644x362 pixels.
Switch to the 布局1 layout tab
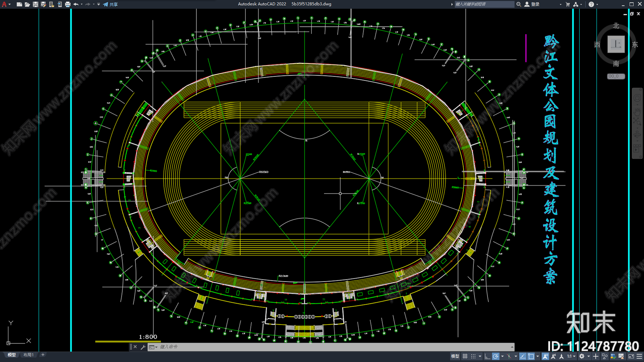point(28,355)
